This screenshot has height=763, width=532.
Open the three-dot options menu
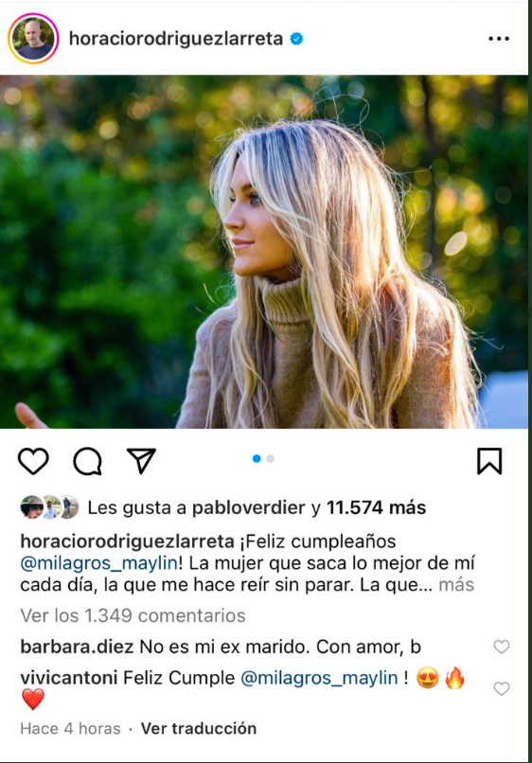point(499,39)
